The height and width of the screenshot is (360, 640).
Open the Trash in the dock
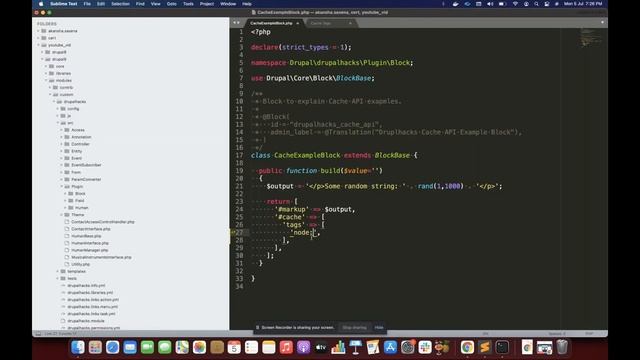562,347
